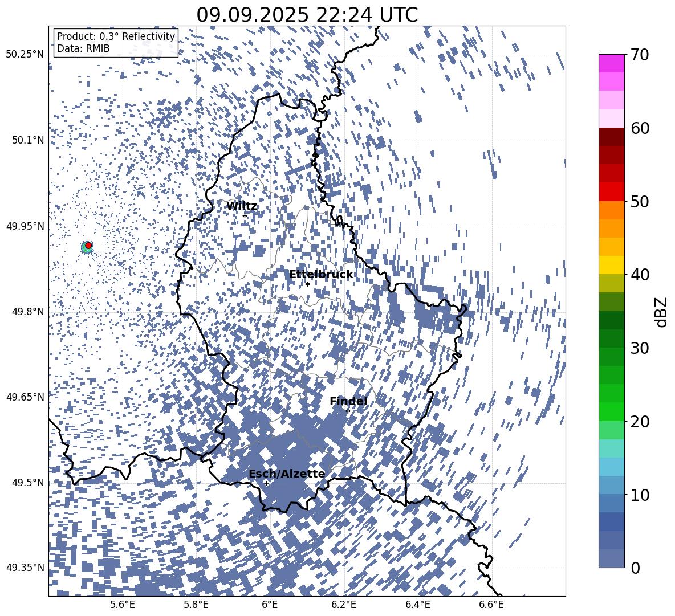Click the 49.8°N latitude label

click(28, 312)
